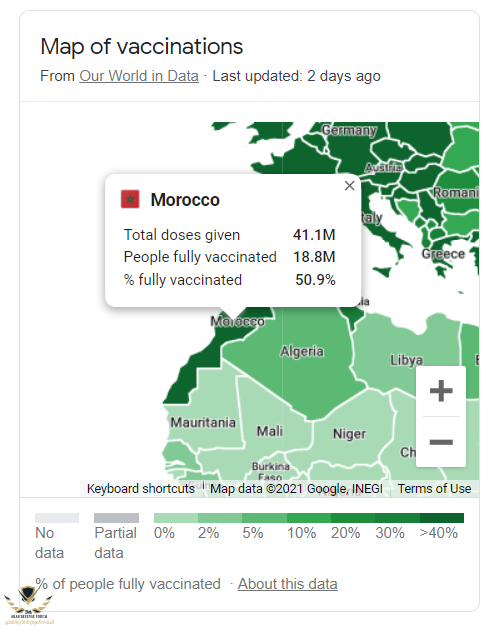Image resolution: width=494 pixels, height=626 pixels.
Task: Open Terms of Use link
Action: click(434, 488)
